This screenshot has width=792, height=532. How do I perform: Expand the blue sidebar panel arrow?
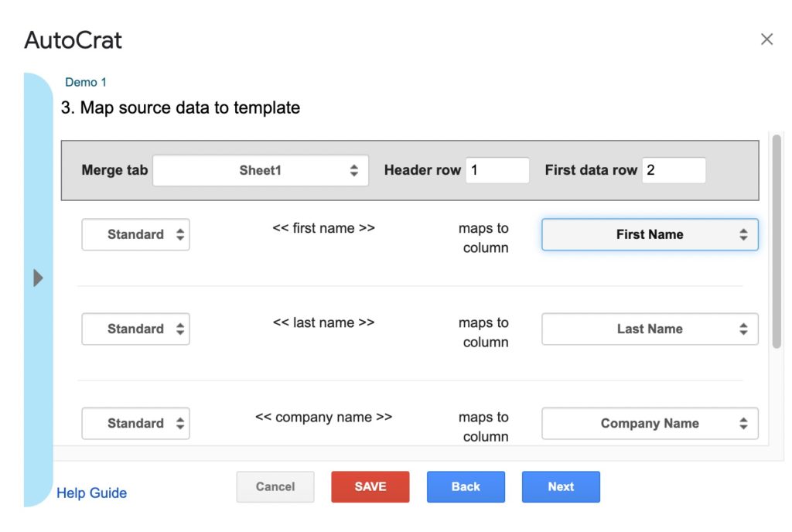click(x=38, y=278)
